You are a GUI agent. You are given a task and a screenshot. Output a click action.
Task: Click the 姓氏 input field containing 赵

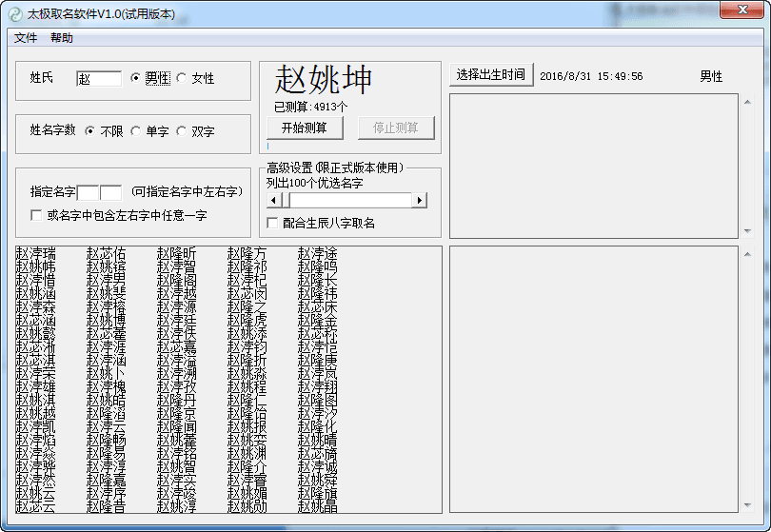[99, 79]
